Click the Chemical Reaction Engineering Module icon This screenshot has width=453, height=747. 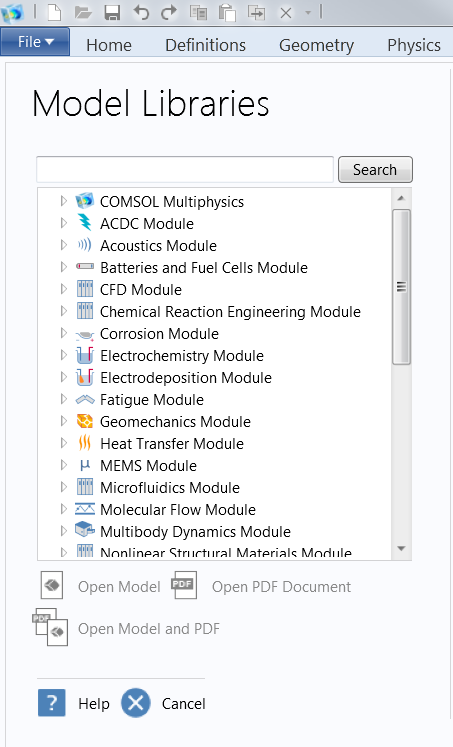point(85,311)
